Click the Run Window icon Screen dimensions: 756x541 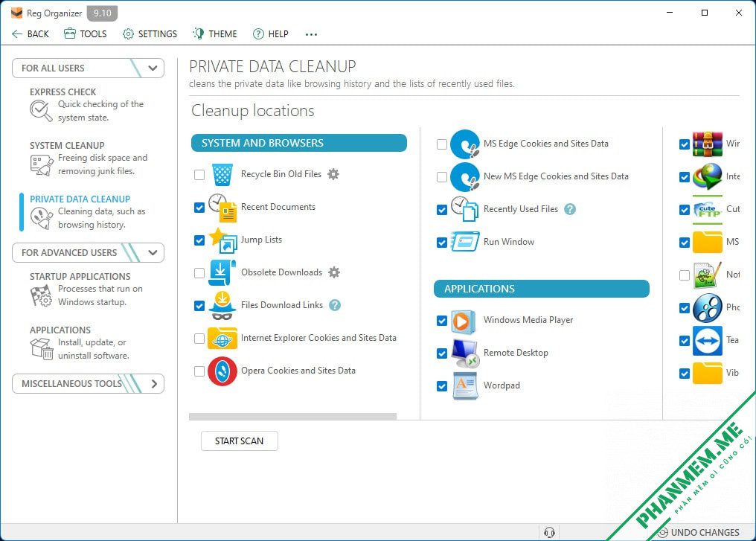[465, 242]
